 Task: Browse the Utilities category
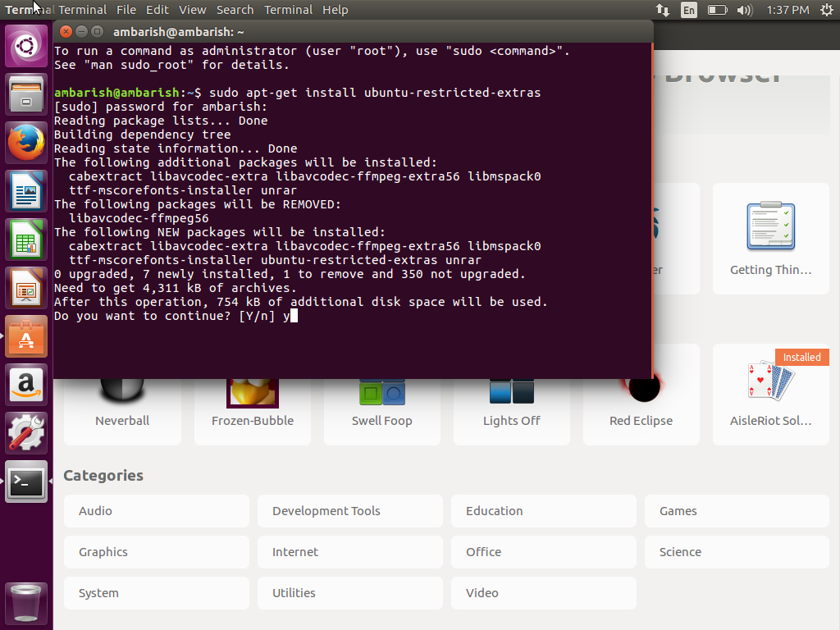pos(350,593)
